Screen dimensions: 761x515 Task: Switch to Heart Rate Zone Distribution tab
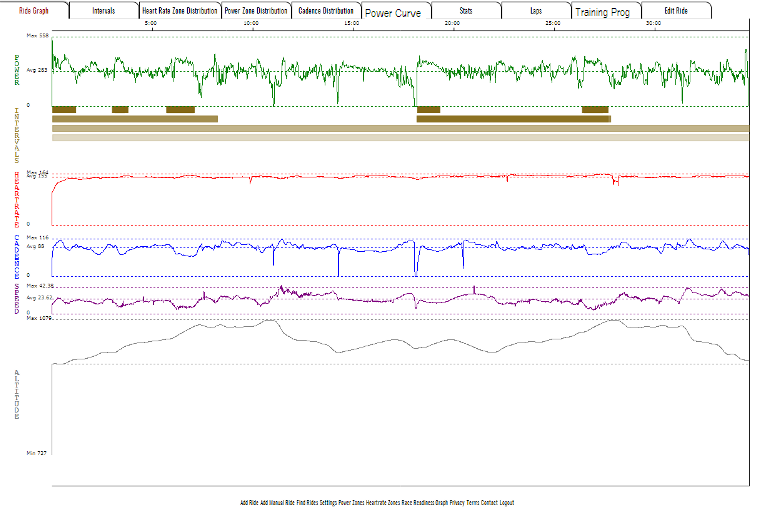tap(179, 10)
